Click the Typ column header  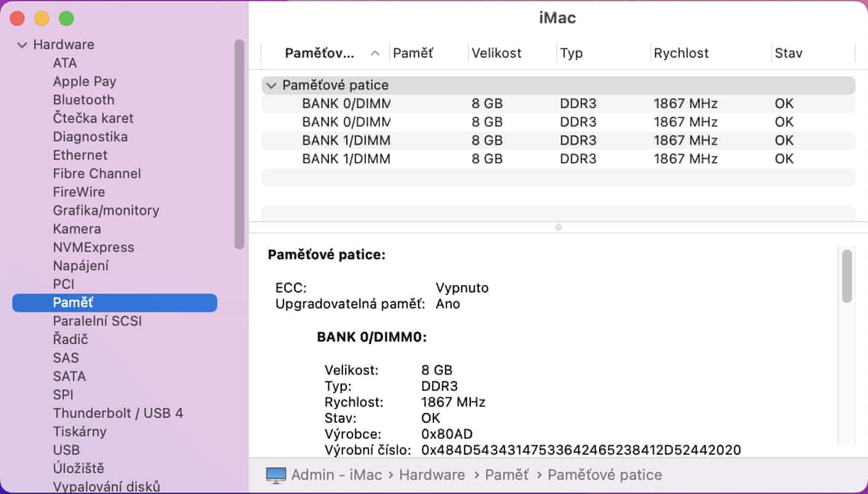(x=571, y=53)
